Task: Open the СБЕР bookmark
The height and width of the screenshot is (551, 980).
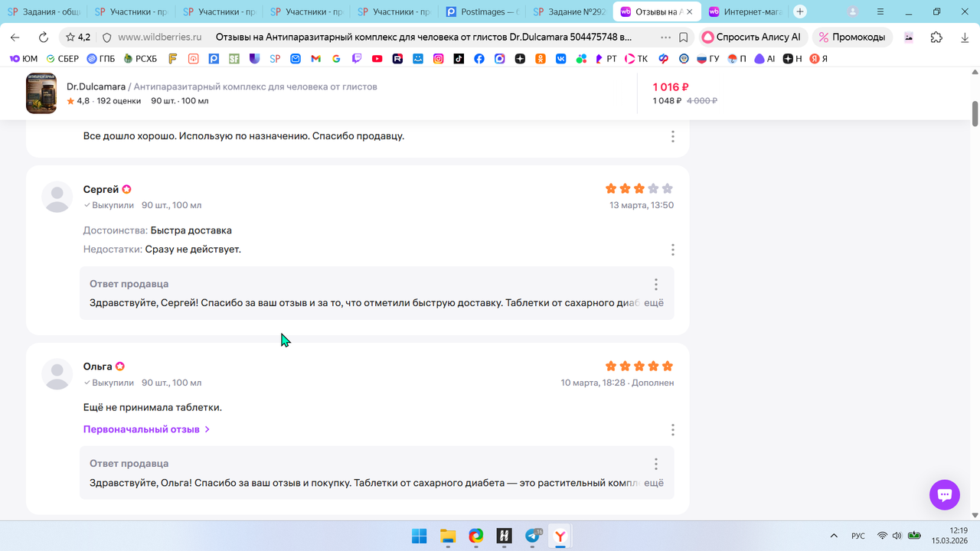Action: click(x=62, y=58)
